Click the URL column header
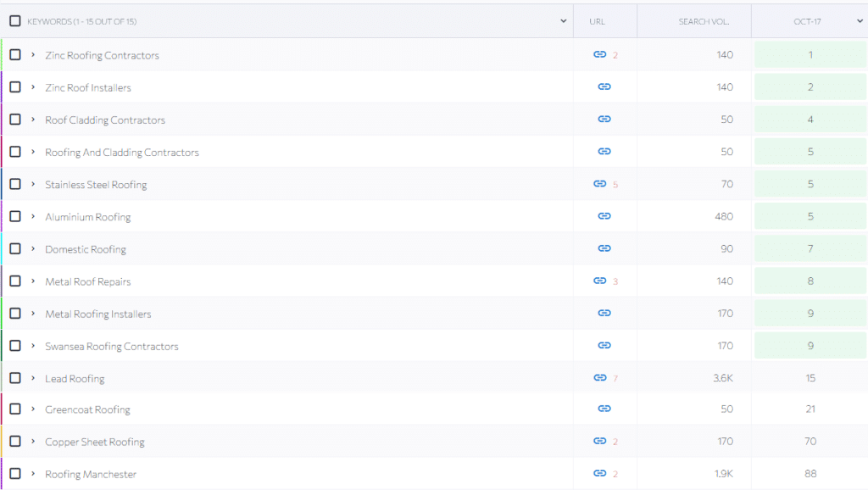 click(x=597, y=21)
